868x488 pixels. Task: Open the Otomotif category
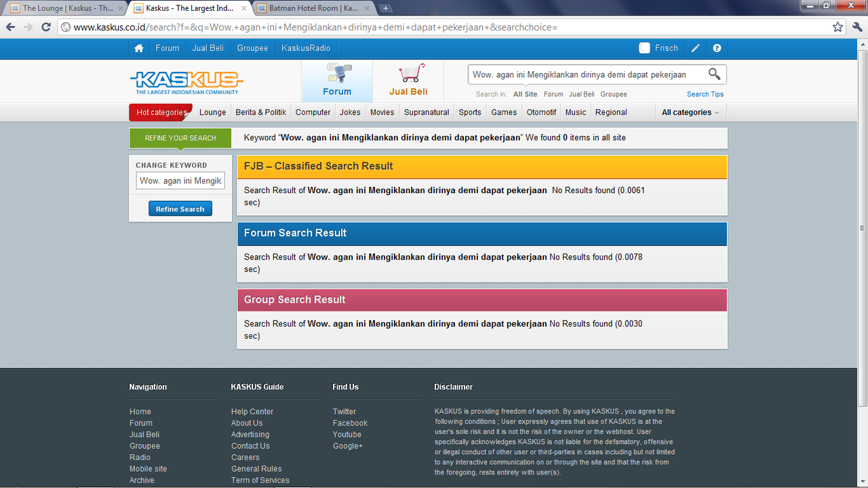click(x=542, y=113)
